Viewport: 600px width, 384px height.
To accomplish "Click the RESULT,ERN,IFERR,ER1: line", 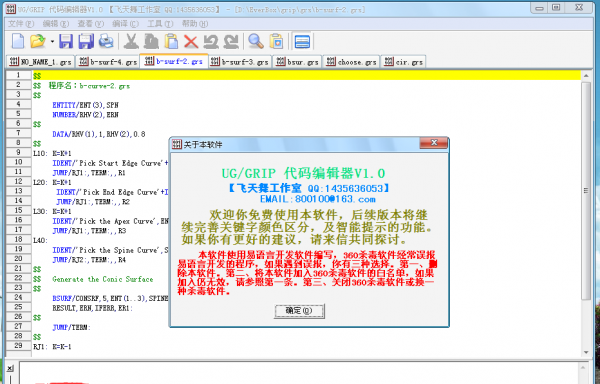I will (93, 308).
